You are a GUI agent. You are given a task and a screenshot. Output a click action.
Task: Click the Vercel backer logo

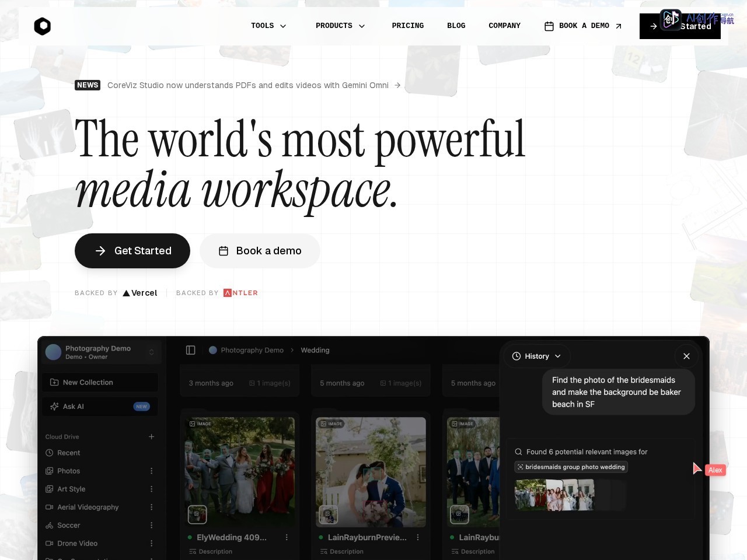pos(140,293)
